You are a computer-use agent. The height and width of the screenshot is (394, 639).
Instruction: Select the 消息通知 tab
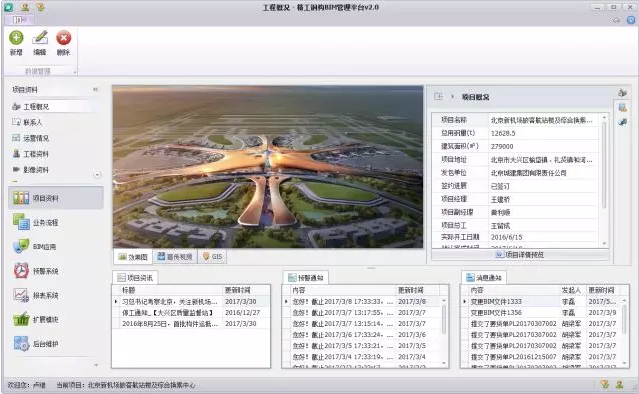pos(484,277)
